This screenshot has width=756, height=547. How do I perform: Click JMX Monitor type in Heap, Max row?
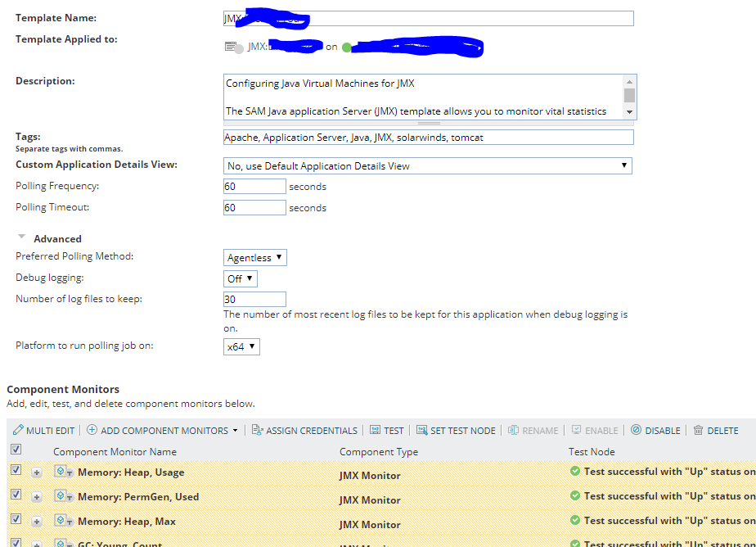pyautogui.click(x=370, y=525)
